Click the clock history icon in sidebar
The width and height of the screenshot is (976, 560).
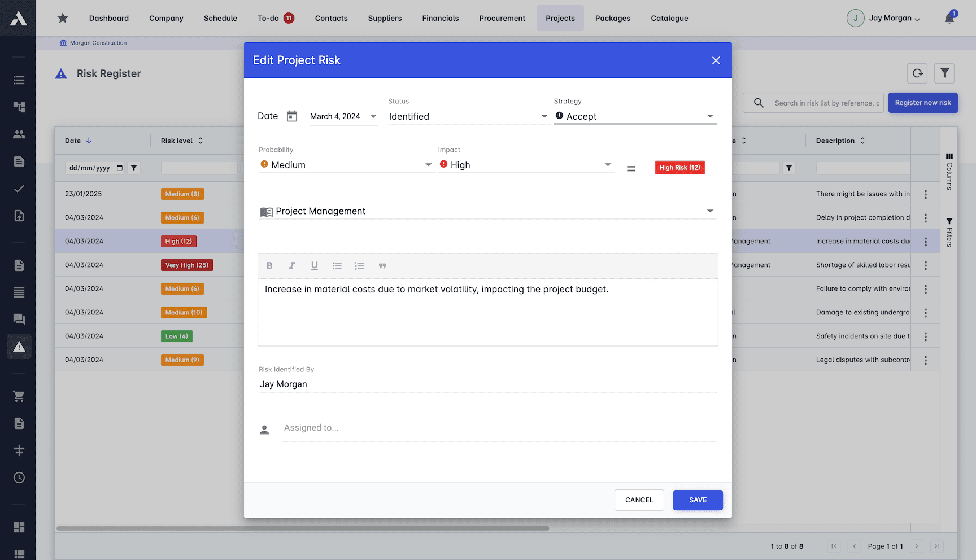click(19, 478)
